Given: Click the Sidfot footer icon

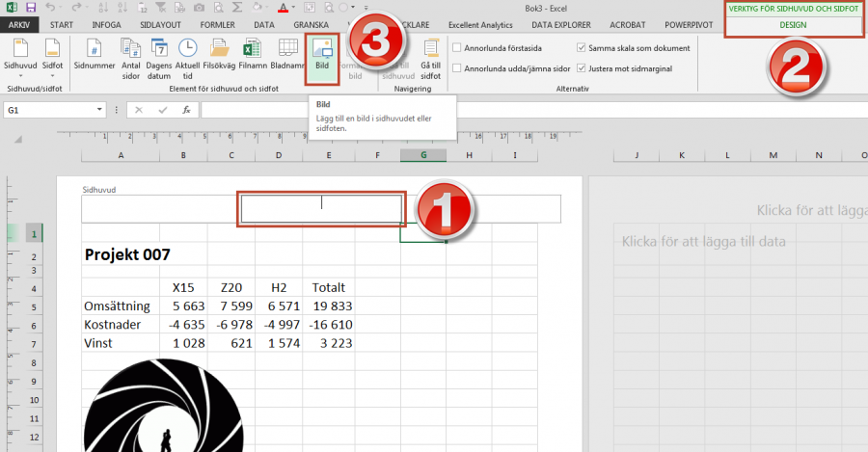Looking at the screenshot, I should click(52, 49).
